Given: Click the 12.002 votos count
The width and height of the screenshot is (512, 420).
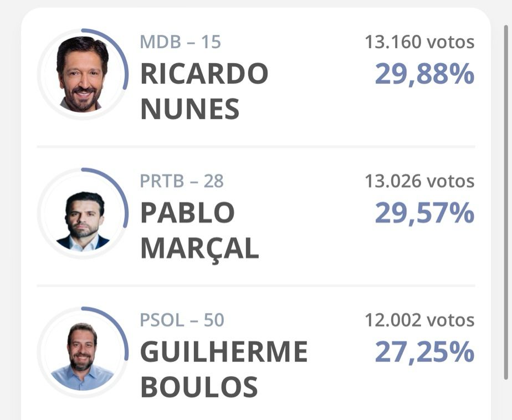Looking at the screenshot, I should click(419, 320).
